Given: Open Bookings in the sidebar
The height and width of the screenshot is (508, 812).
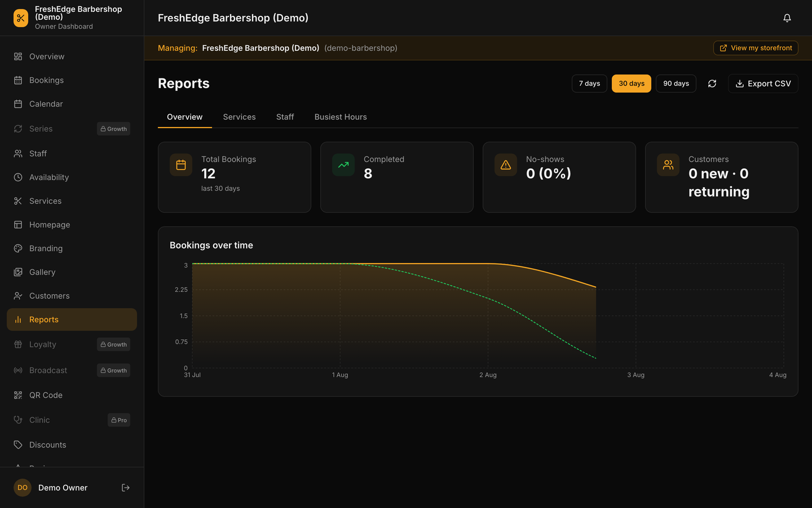Looking at the screenshot, I should (x=72, y=80).
